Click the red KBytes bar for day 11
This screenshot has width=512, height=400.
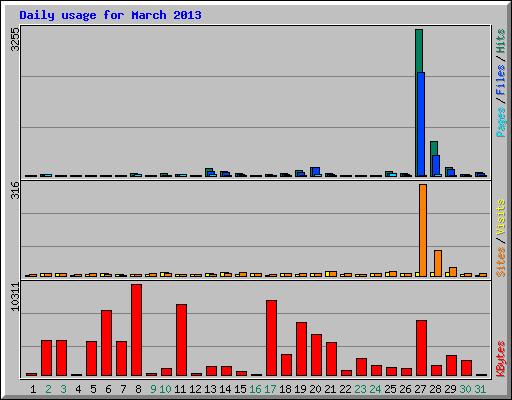pyautogui.click(x=181, y=340)
